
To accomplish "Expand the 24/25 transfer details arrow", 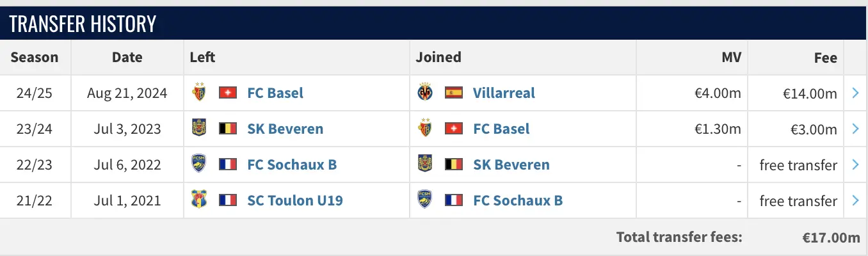I will tap(855, 93).
